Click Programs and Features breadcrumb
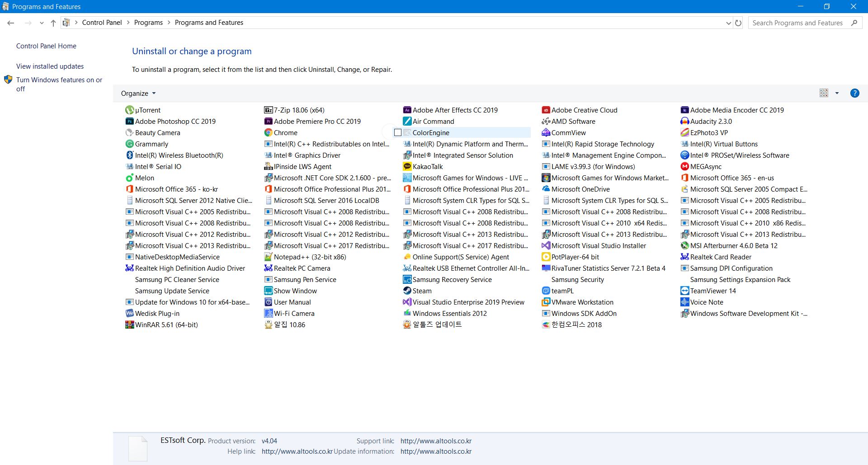868x465 pixels. coord(209,23)
